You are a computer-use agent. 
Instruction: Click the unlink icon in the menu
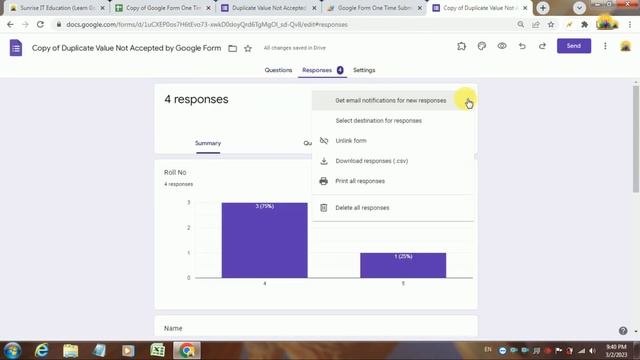point(324,141)
